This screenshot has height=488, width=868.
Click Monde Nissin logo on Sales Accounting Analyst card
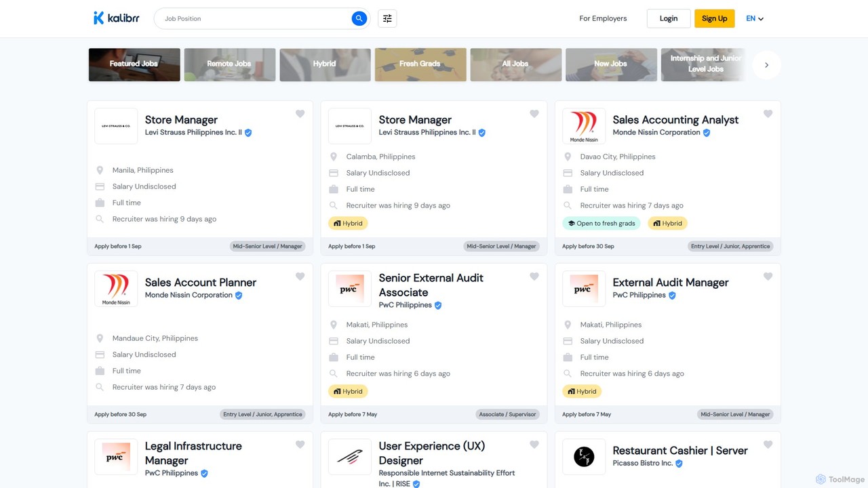[x=584, y=126]
